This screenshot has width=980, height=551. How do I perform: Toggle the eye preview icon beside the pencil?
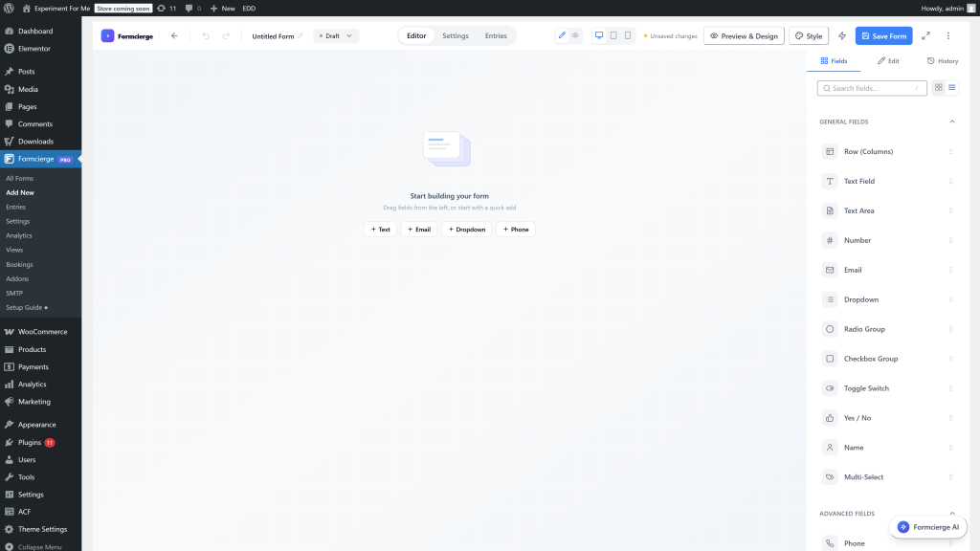pos(576,35)
